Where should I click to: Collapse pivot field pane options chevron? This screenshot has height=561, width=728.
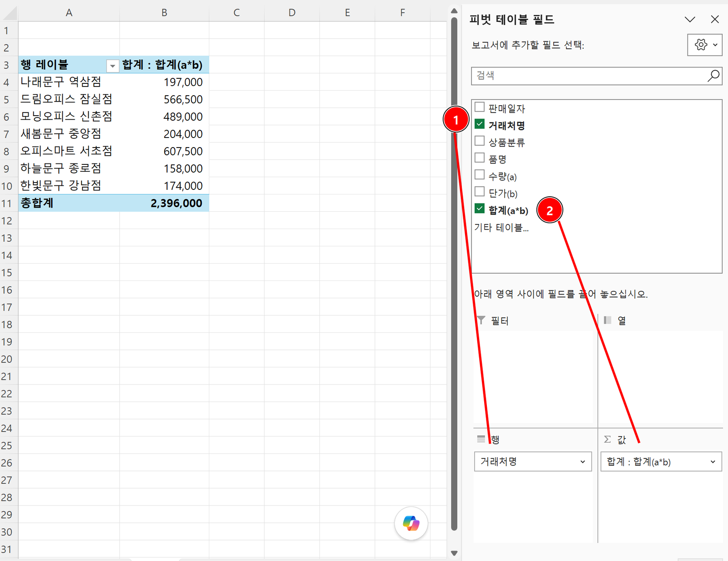690,19
